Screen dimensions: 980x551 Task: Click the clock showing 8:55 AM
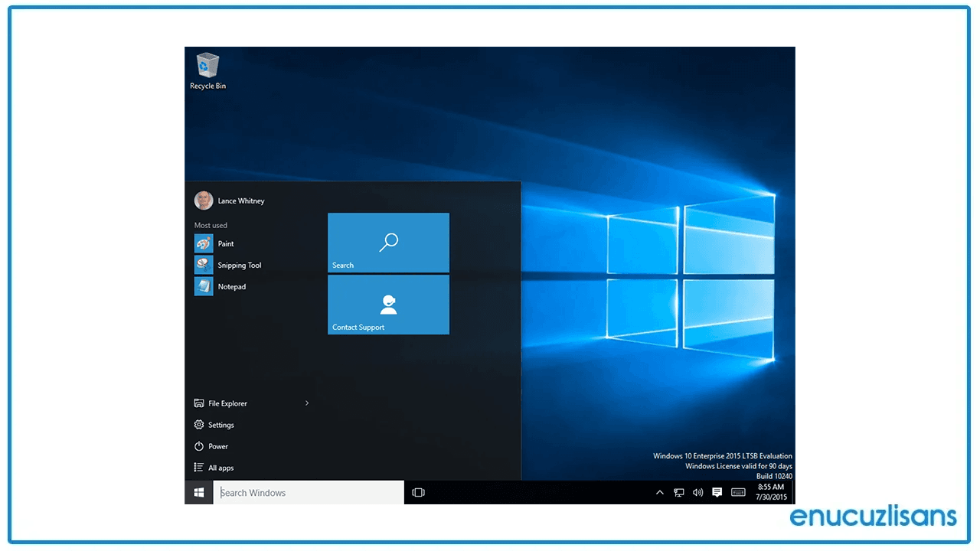coord(771,491)
